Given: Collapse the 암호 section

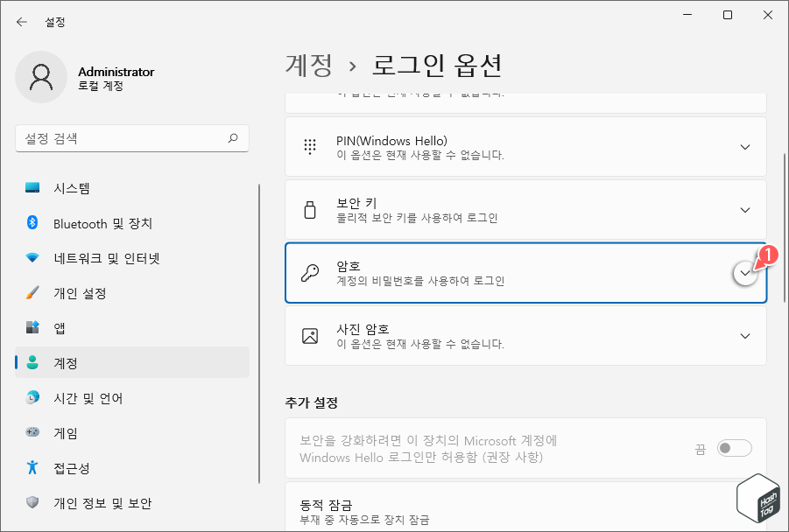Looking at the screenshot, I should point(745,272).
